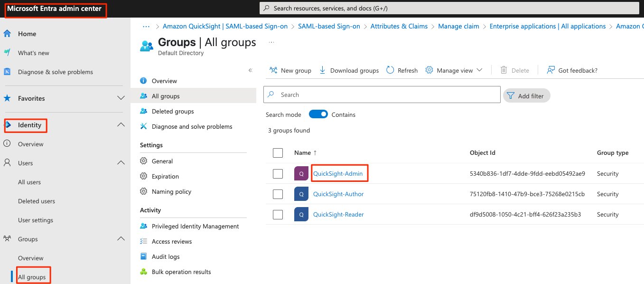This screenshot has height=284, width=644.
Task: Click the Favorites star icon
Action: point(7,98)
